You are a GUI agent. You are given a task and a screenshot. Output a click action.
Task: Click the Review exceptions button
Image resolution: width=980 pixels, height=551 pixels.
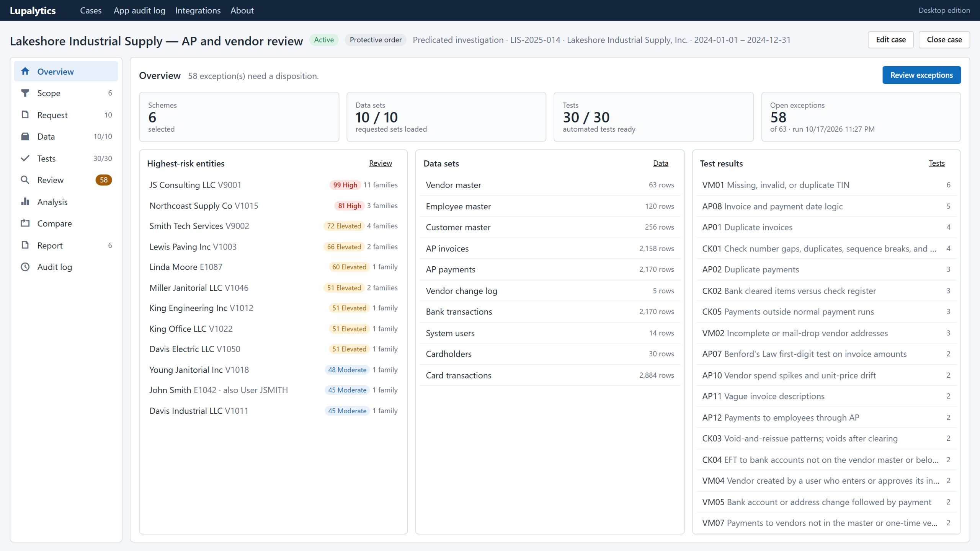921,75
